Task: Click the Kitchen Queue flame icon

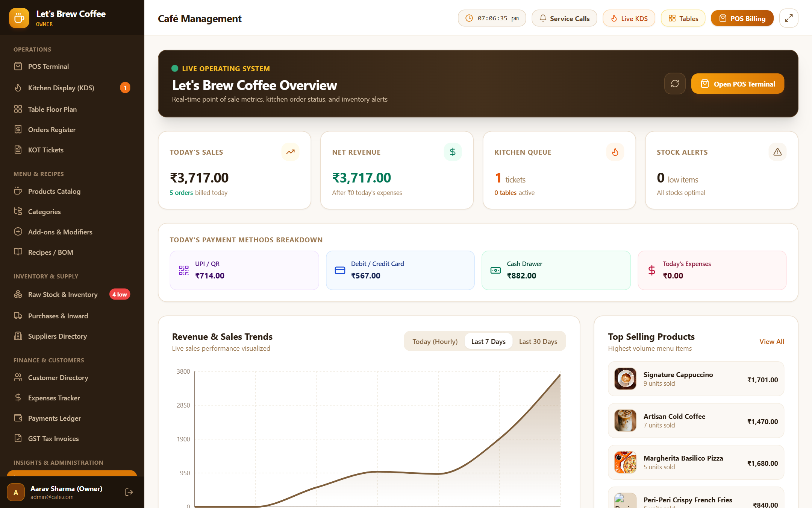Action: coord(615,152)
